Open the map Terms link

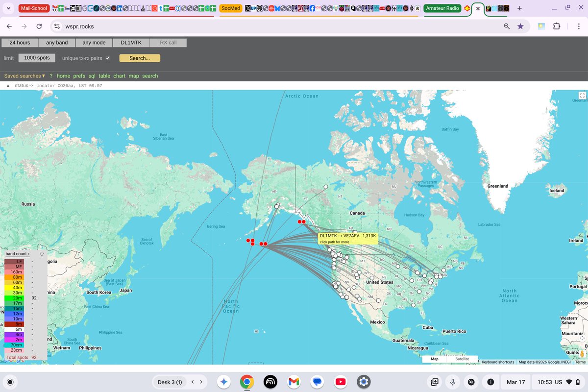point(580,362)
